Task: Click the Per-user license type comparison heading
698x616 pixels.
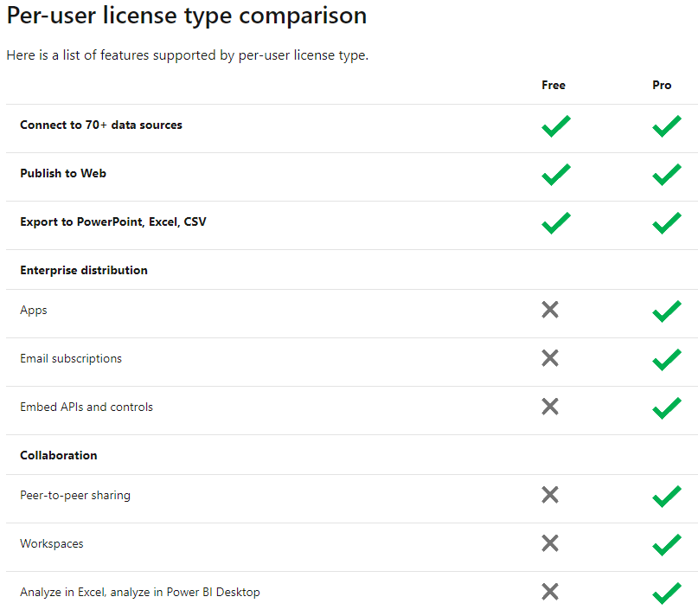Action: point(187,16)
